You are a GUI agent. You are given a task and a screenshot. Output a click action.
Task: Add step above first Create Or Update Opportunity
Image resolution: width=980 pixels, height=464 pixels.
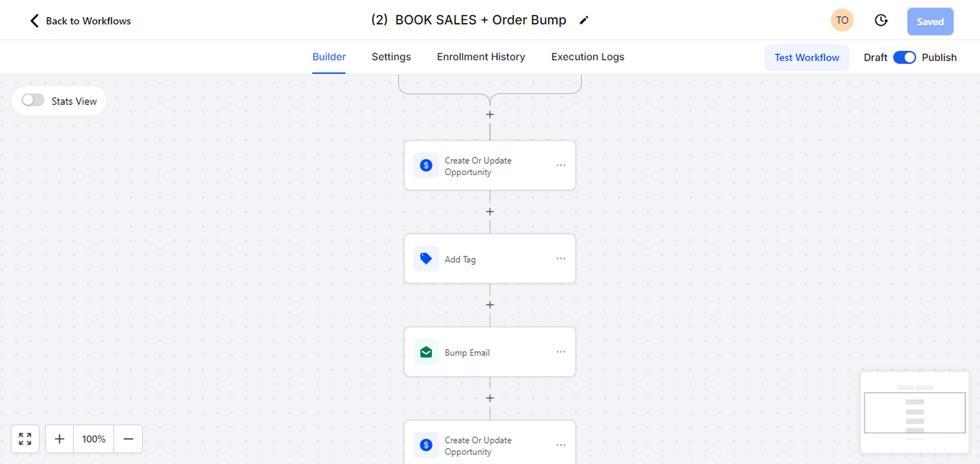(490, 114)
